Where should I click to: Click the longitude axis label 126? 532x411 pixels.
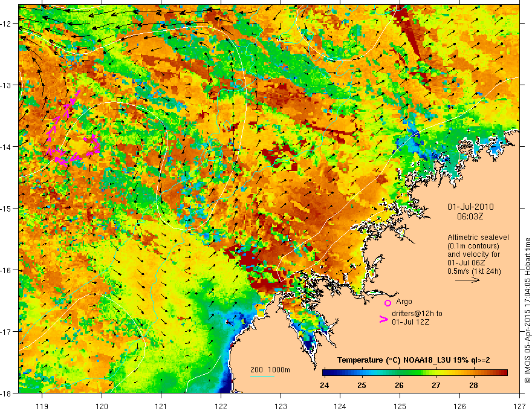(459, 406)
